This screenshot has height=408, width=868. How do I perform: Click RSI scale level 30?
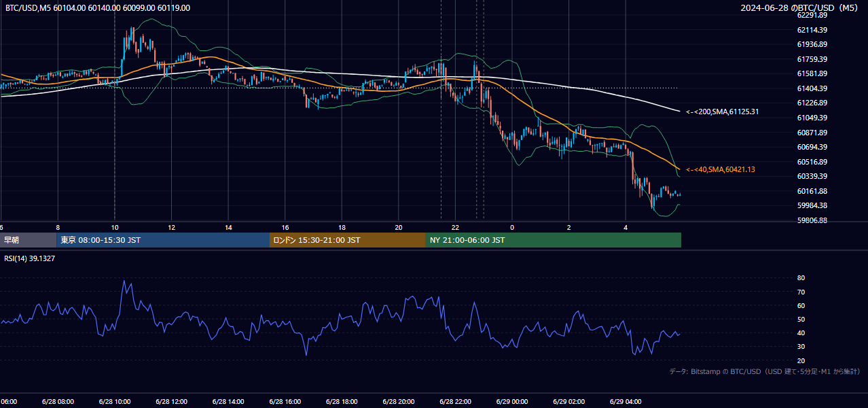pos(801,347)
